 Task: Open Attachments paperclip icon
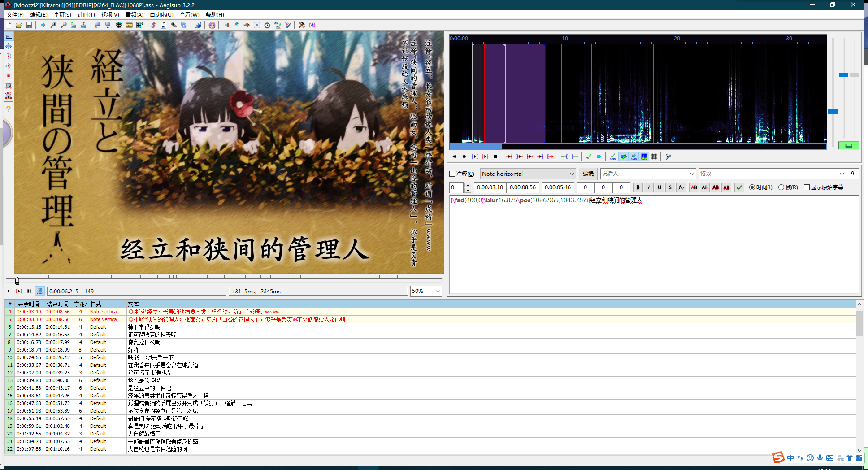point(174,25)
